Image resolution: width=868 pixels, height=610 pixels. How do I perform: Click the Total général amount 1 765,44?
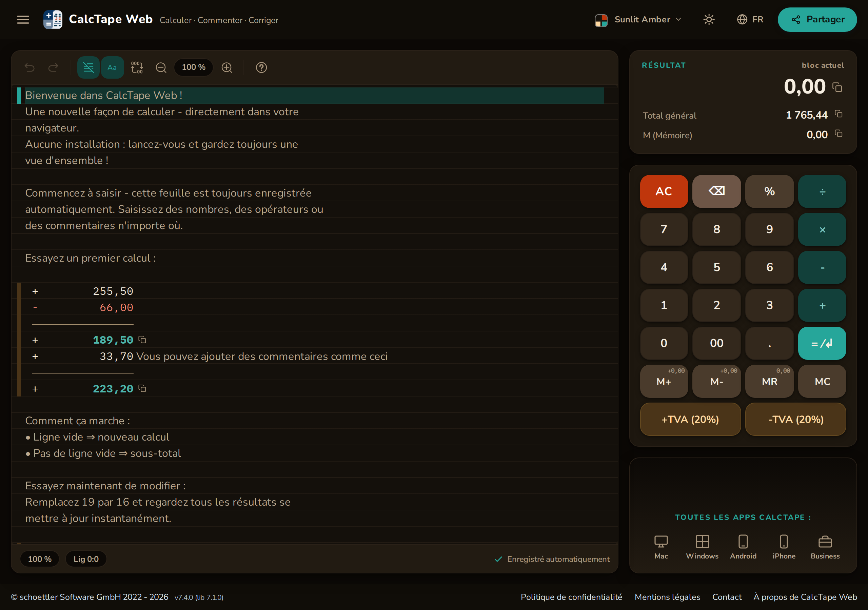[x=807, y=115]
